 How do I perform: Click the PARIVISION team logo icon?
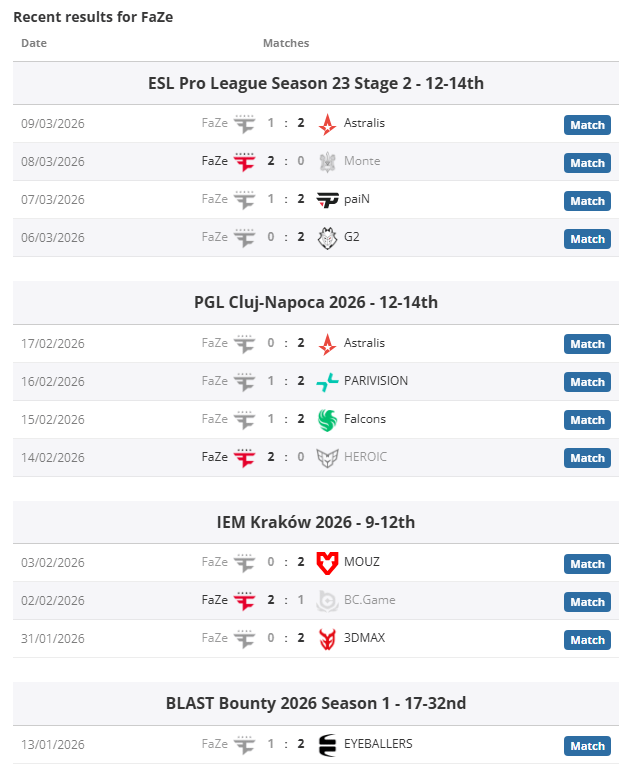click(327, 381)
